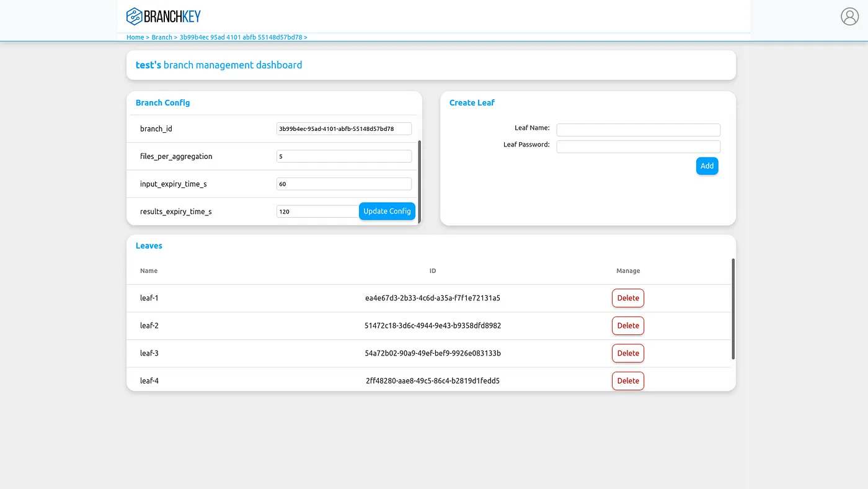Open the user profile account icon
Image resolution: width=868 pixels, height=489 pixels.
(x=849, y=16)
